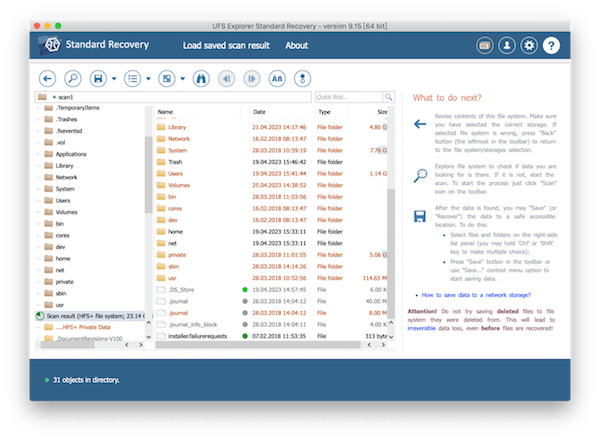The height and width of the screenshot is (440, 600).
Task: Select the orange .journal file row
Action: tap(271, 313)
